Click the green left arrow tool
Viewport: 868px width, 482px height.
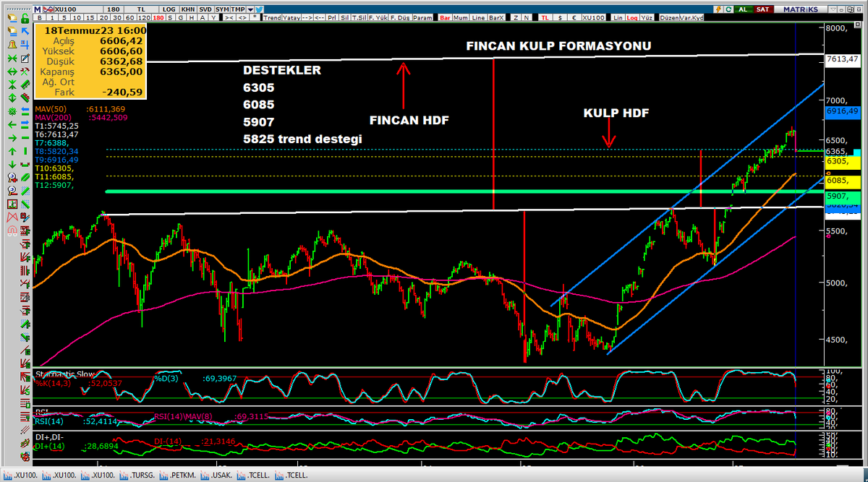(x=12, y=124)
